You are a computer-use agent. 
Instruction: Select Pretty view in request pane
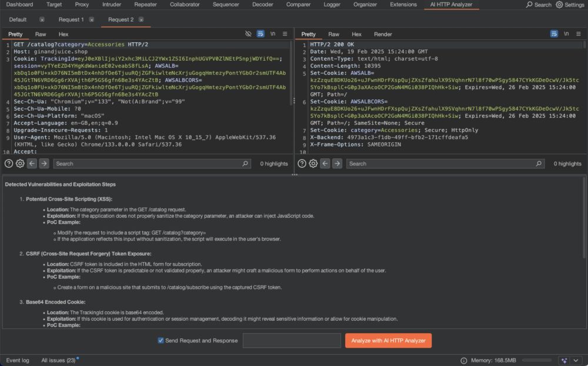(x=15, y=34)
